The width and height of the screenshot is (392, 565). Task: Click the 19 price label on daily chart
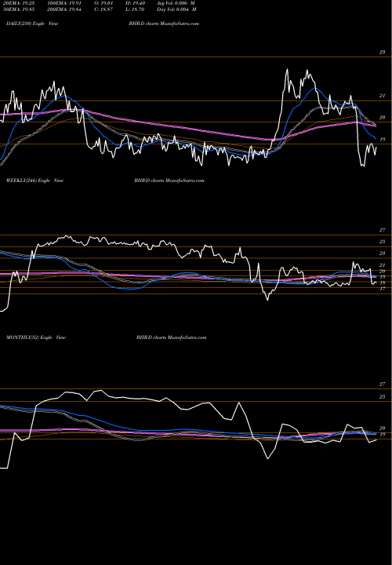pos(382,140)
